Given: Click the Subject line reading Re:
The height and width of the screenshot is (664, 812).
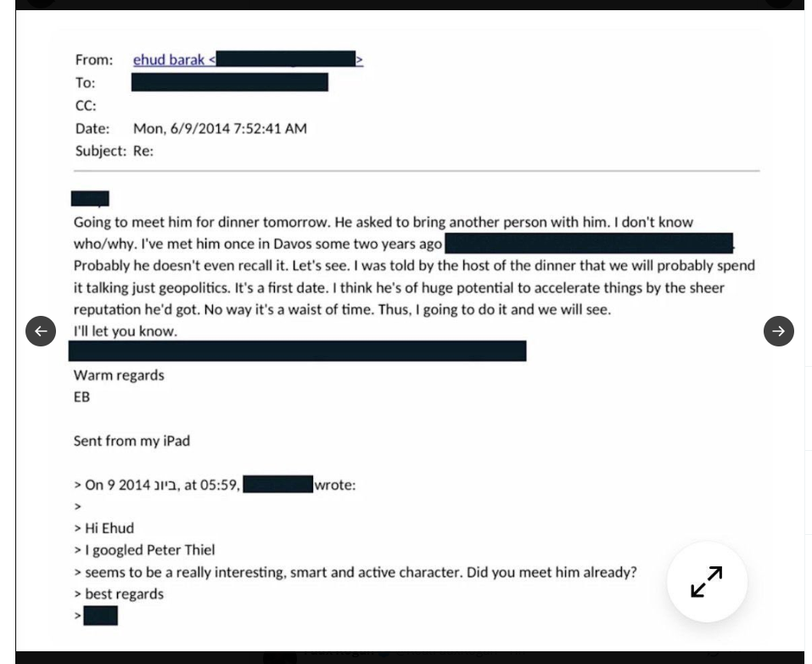Looking at the screenshot, I should (x=143, y=151).
